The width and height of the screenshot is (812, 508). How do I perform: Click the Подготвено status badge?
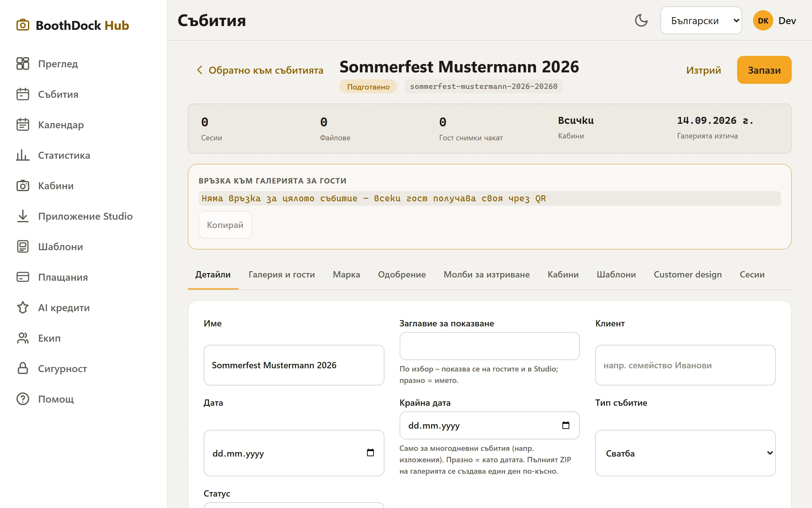(x=368, y=87)
